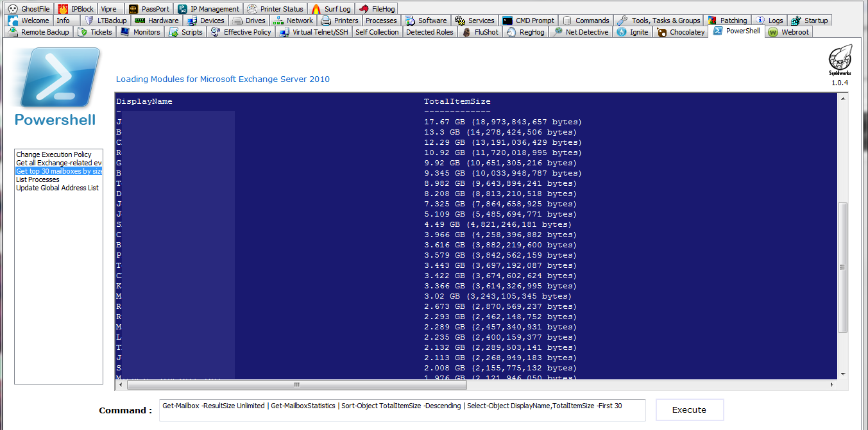Click the Startup tab icon
Viewport: 868px width, 430px height.
point(796,21)
